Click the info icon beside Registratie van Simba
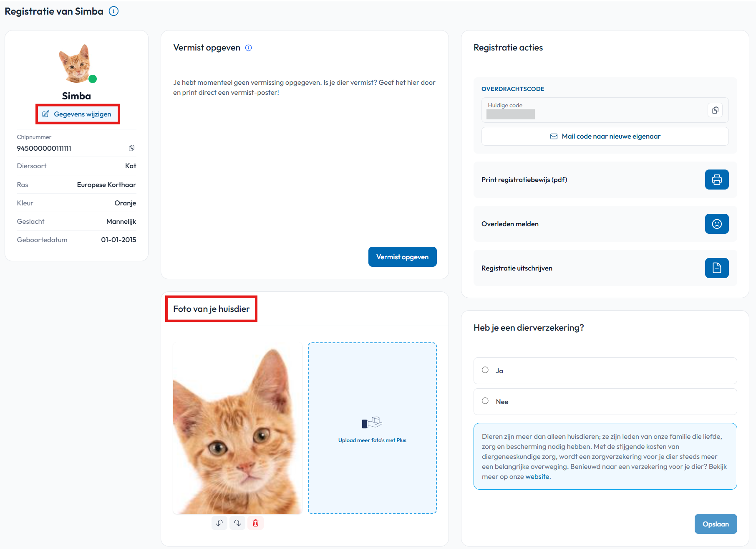 113,11
